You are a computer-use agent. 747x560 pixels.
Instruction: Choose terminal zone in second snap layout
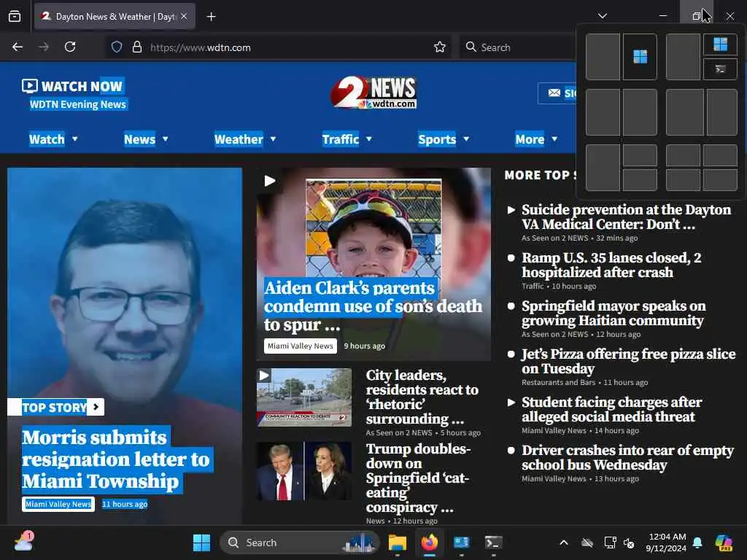click(x=720, y=69)
